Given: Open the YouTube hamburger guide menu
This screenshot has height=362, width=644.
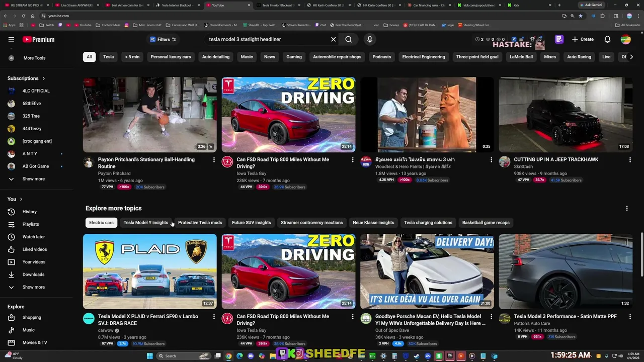Looking at the screenshot, I should 11,39.
